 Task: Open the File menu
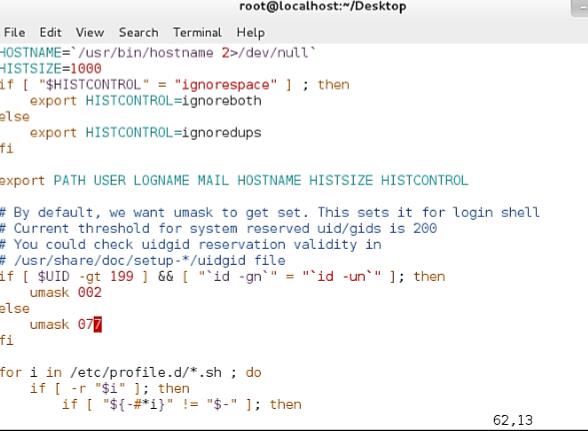coord(15,33)
